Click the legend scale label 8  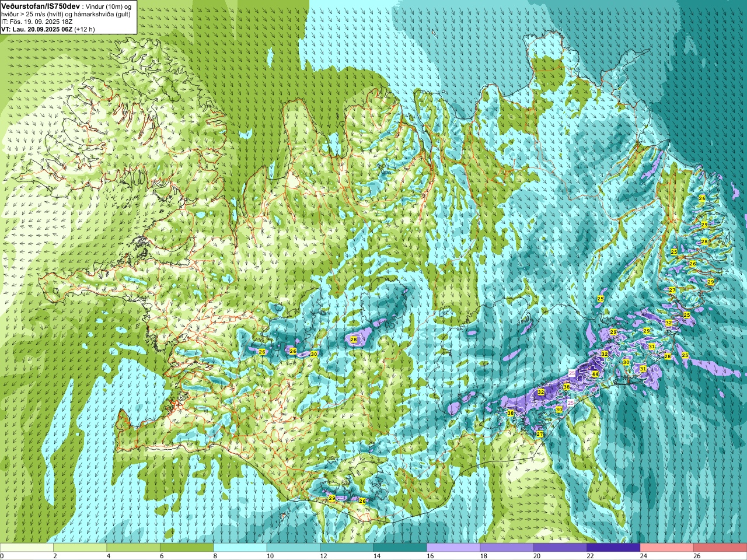[215, 556]
